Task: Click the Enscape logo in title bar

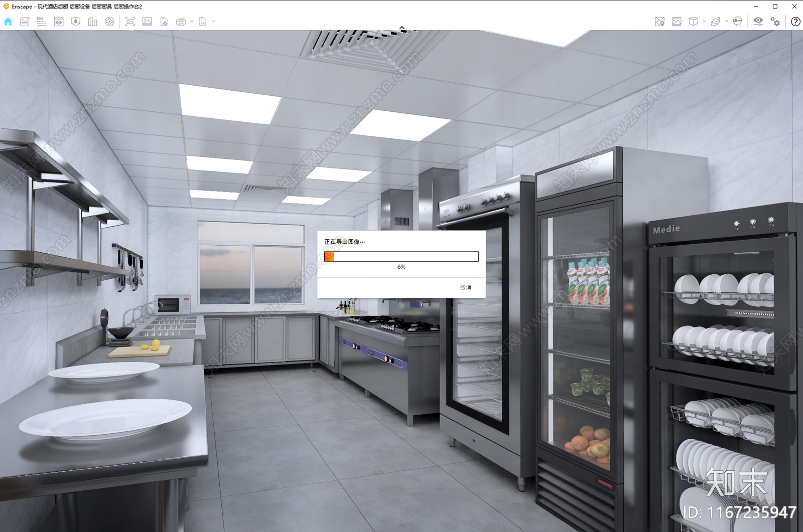Action: point(6,7)
